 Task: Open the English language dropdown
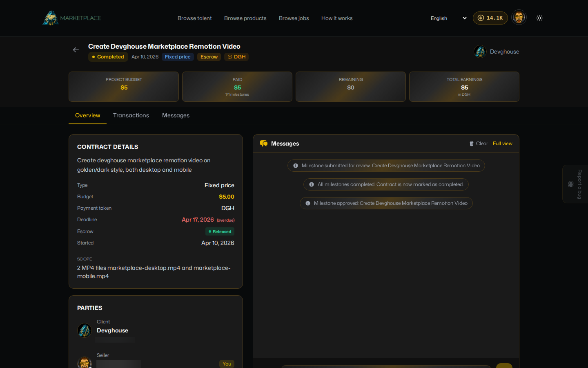(x=448, y=18)
